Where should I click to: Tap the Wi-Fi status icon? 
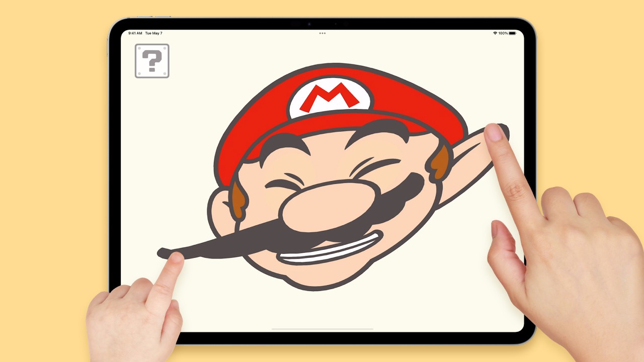(495, 33)
